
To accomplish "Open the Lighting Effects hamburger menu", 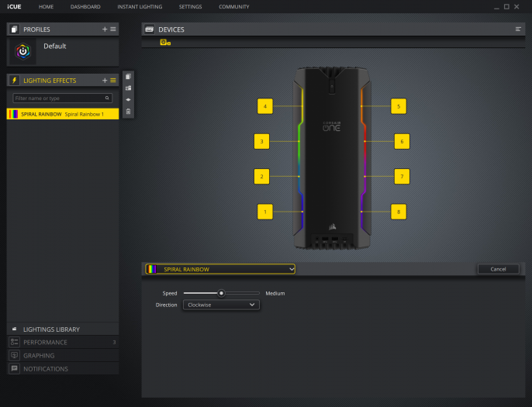I will (113, 81).
